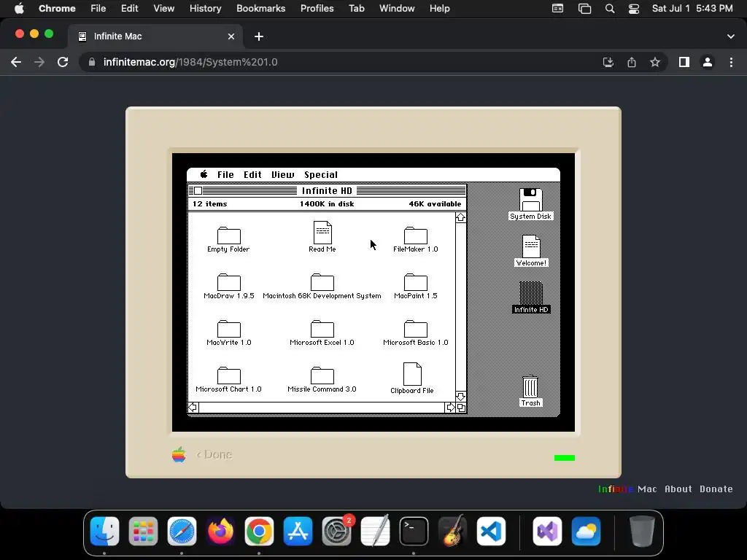The width and height of the screenshot is (747, 560).
Task: Open the classic Mac Edit menu
Action: (x=252, y=175)
